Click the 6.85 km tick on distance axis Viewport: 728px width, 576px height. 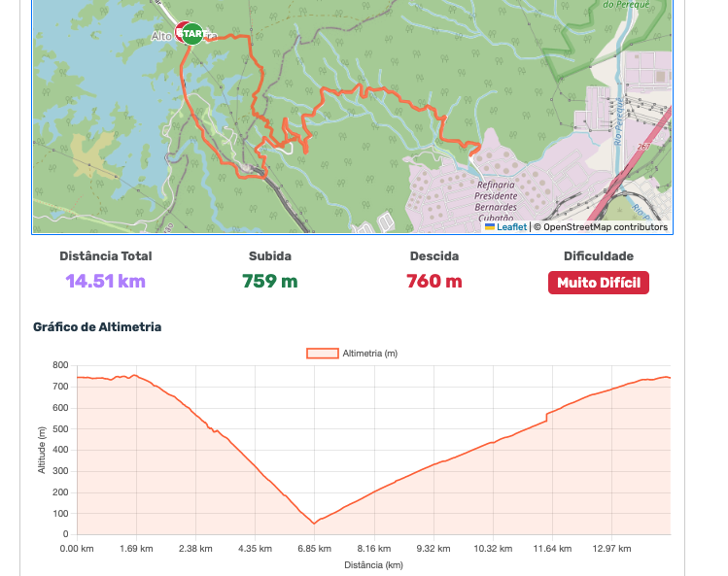pyautogui.click(x=314, y=549)
